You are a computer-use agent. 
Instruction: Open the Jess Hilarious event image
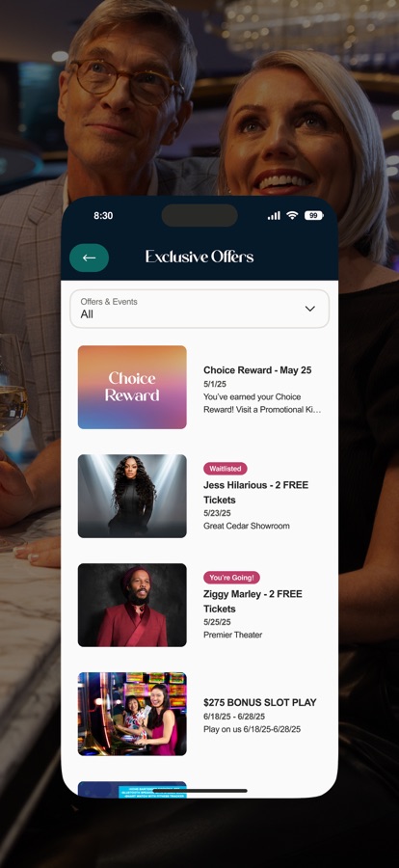[x=132, y=496]
